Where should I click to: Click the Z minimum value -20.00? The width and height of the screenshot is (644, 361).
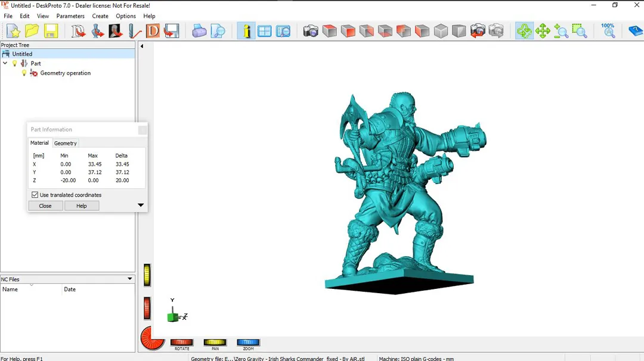[68, 180]
